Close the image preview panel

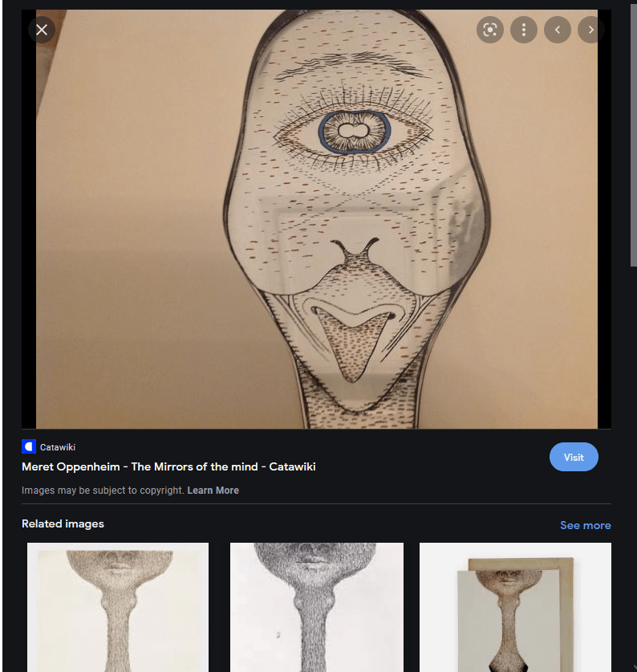[x=42, y=30]
